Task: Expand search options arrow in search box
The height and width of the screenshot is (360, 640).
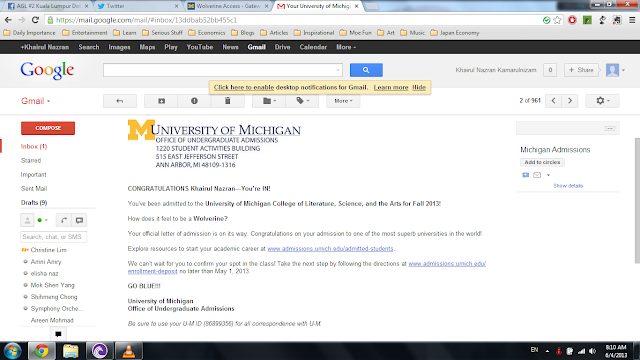Action: coord(338,70)
